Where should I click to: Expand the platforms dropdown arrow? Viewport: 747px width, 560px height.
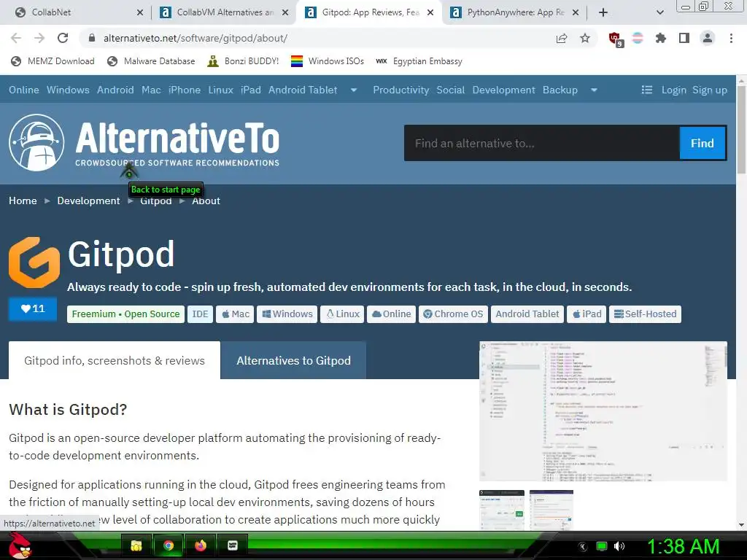pos(354,90)
